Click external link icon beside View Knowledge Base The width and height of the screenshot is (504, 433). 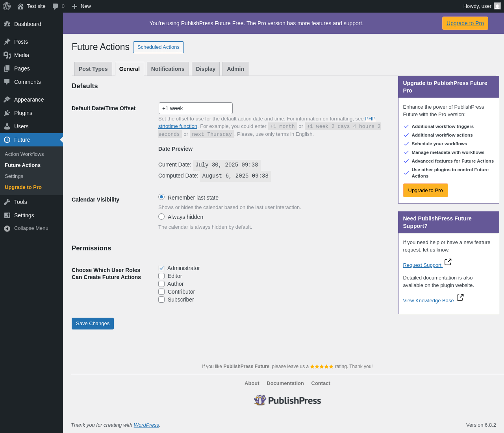coord(460,297)
